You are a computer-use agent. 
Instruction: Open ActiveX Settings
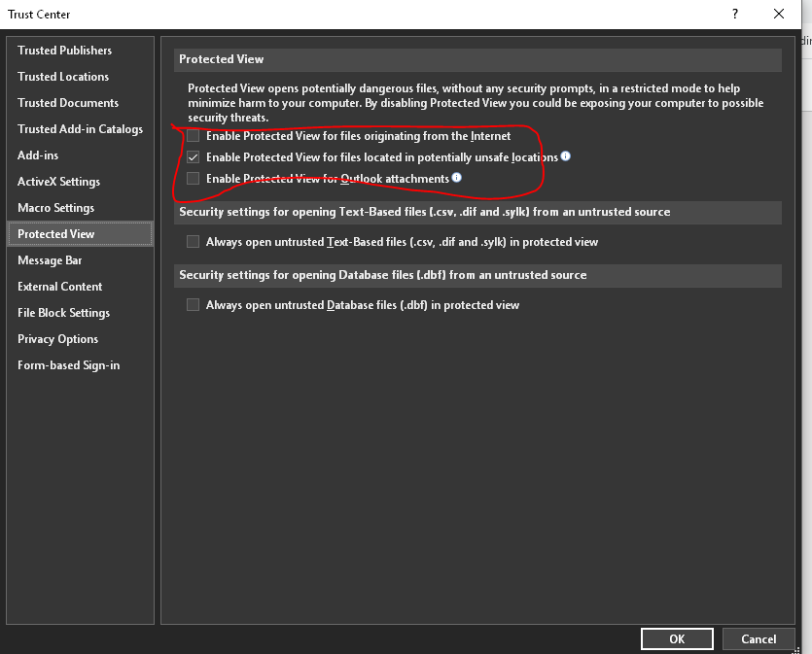[80, 182]
